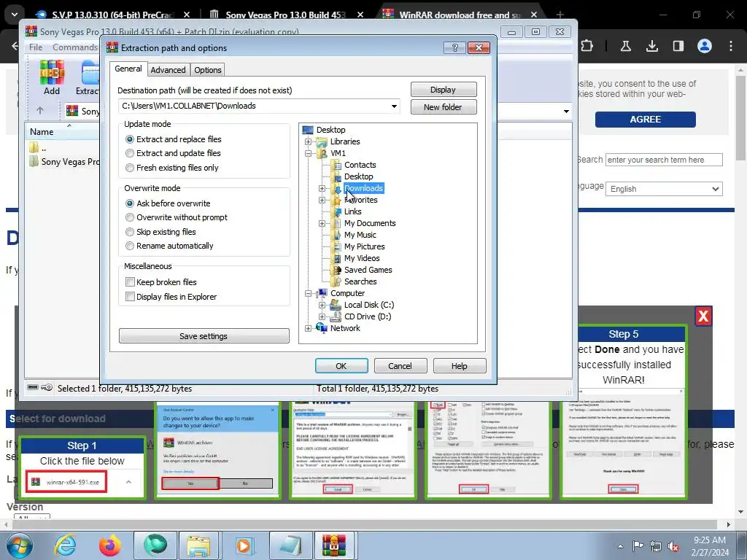The image size is (747, 560).
Task: Click the CD Drive (D:) icon
Action: (x=336, y=316)
